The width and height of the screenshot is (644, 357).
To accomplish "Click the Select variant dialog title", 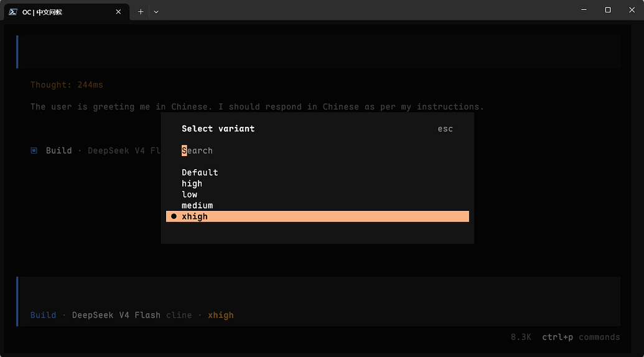I will (218, 129).
